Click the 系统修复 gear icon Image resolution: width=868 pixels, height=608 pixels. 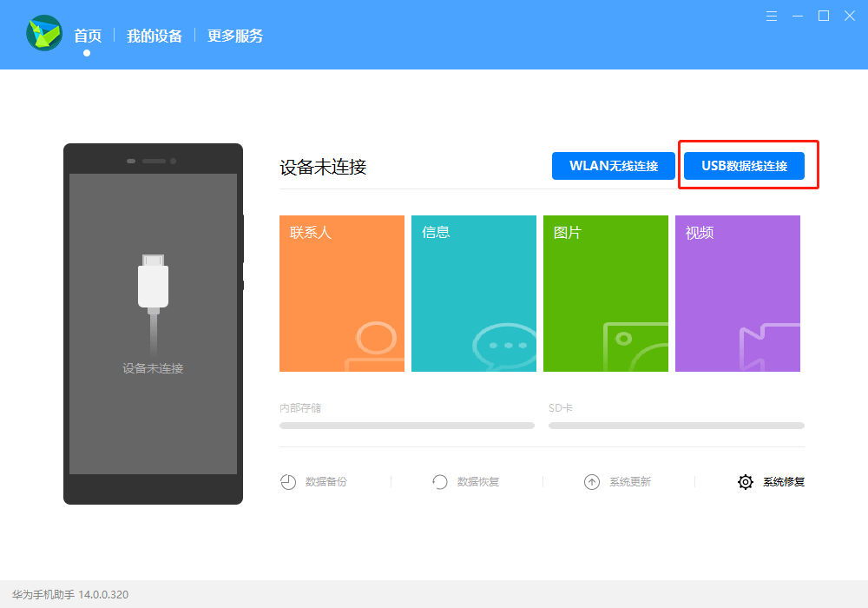click(x=746, y=482)
